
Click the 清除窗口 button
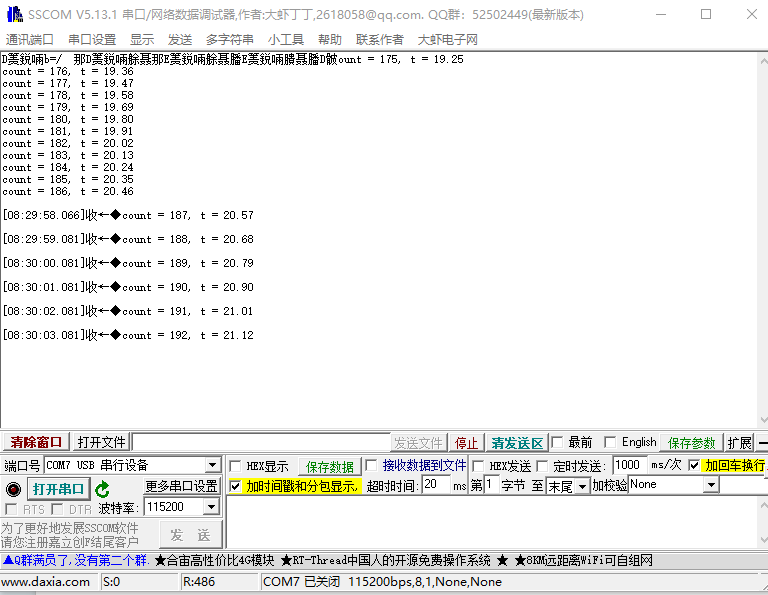(x=36, y=443)
